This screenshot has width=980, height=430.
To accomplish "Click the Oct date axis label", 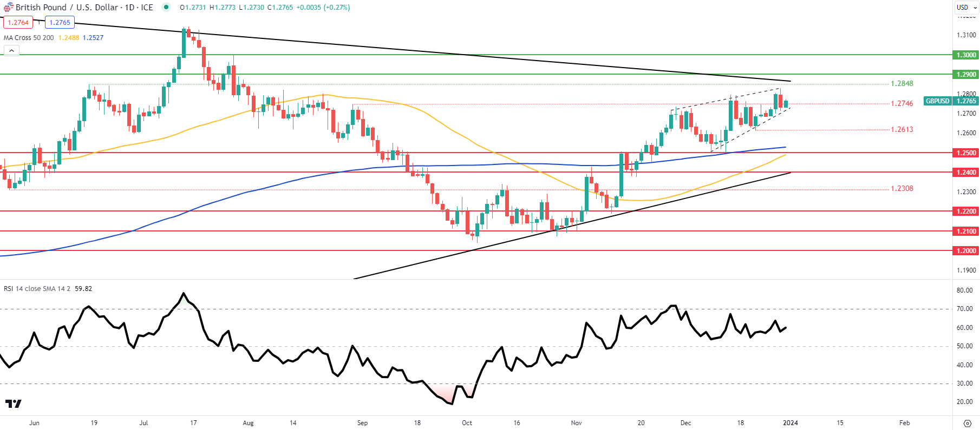I will tap(467, 422).
